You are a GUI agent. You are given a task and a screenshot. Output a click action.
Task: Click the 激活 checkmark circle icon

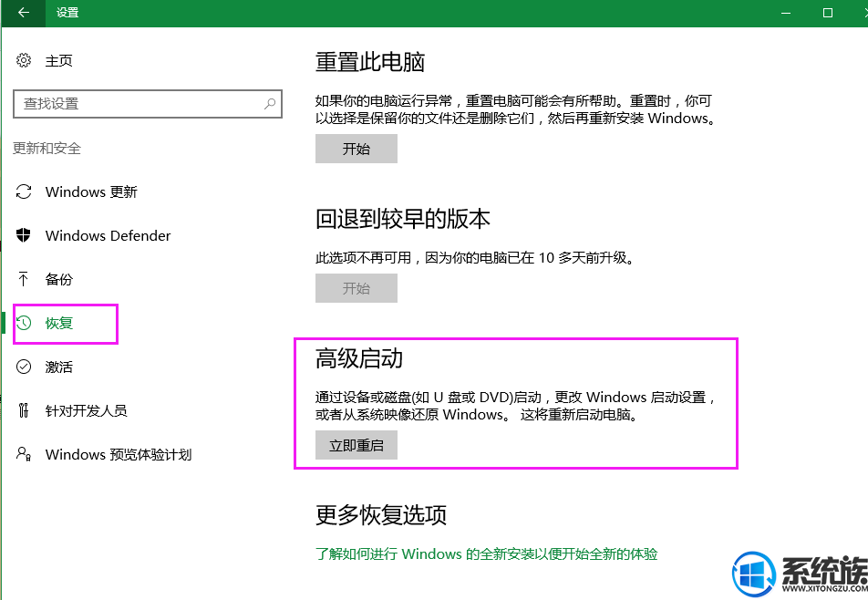point(24,367)
